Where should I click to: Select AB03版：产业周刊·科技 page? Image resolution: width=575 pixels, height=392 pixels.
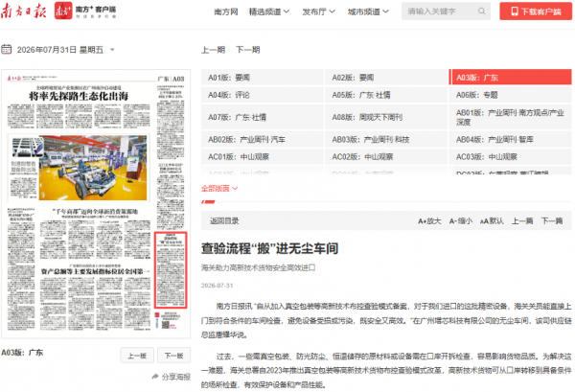coord(386,139)
